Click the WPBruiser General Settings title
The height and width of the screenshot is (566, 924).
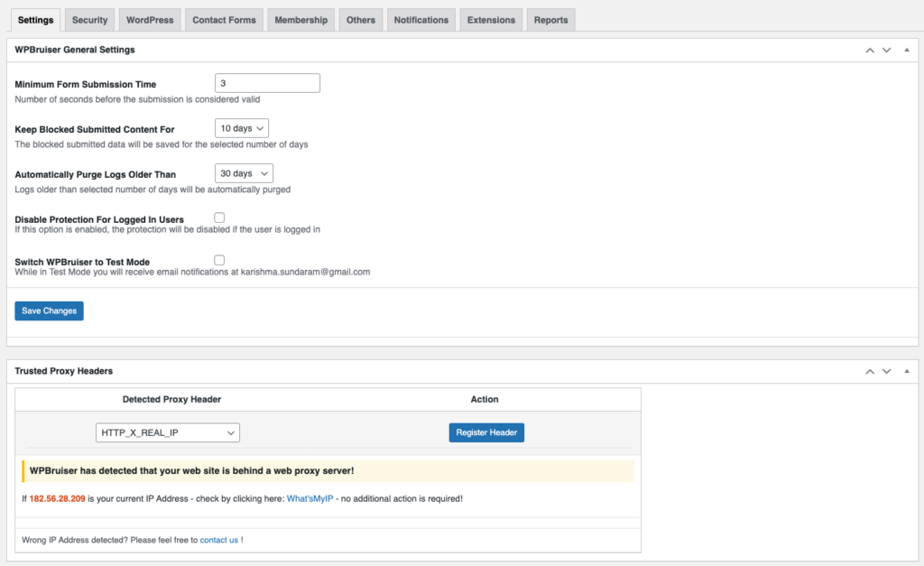[75, 50]
